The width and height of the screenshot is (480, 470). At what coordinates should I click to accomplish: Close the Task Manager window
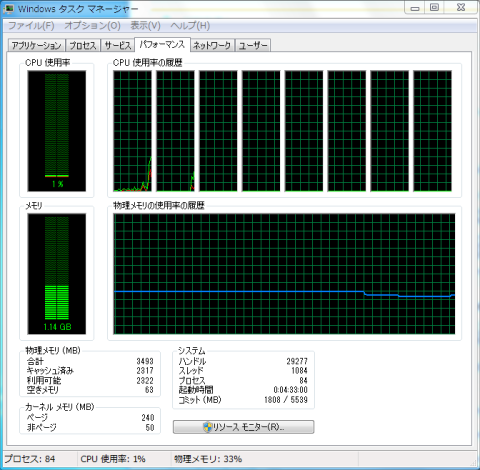coord(461,8)
